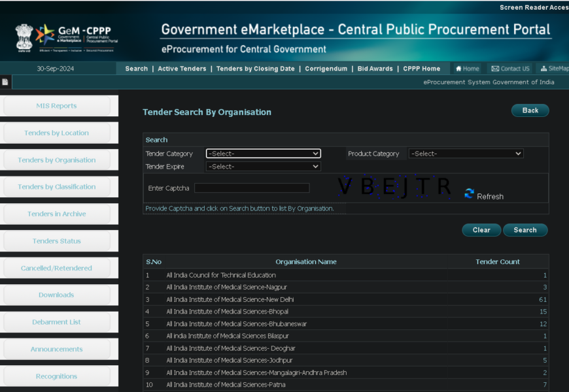
Task: Expand the Tender Expire dropdown
Action: click(x=263, y=167)
